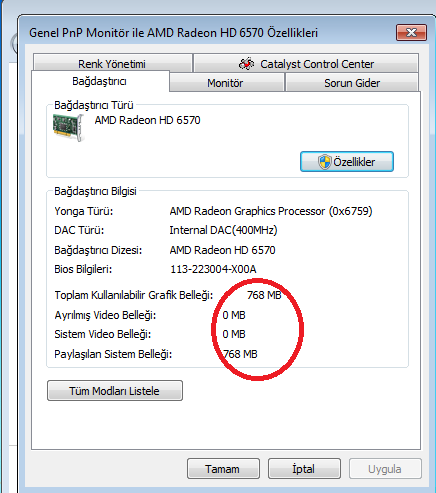Open the Renk Yönetimi tab
The image size is (436, 493).
point(113,63)
